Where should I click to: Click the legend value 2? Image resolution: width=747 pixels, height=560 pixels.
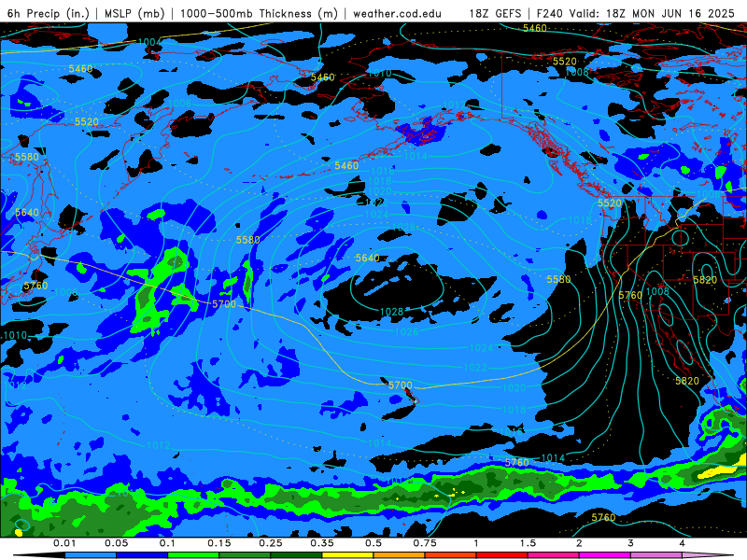579,543
